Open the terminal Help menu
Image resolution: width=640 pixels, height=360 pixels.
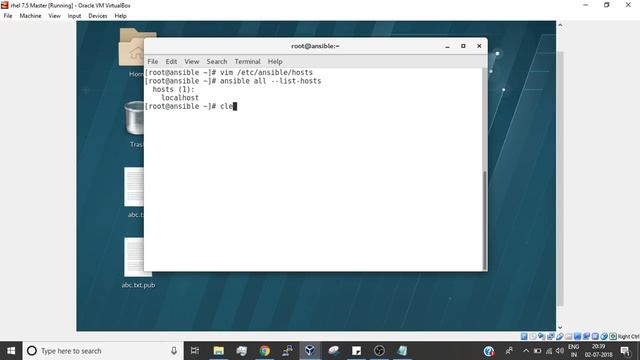[275, 61]
